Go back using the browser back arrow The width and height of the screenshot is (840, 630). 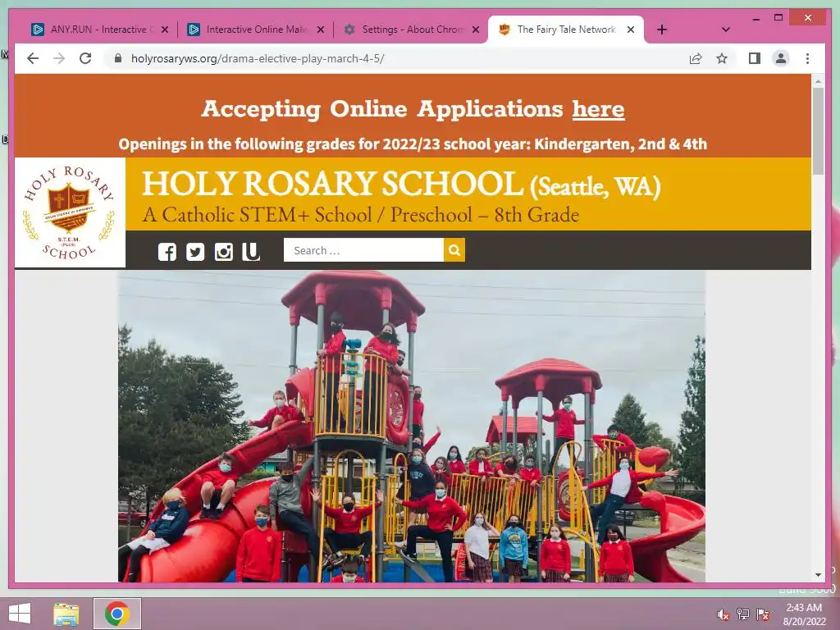click(x=33, y=58)
